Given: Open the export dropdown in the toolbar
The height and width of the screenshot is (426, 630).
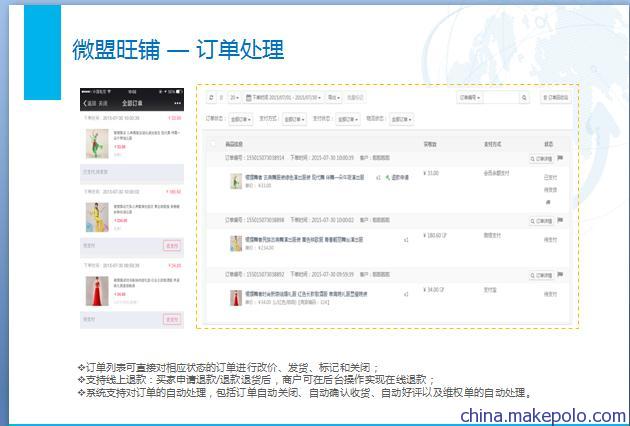Looking at the screenshot, I should [334, 98].
